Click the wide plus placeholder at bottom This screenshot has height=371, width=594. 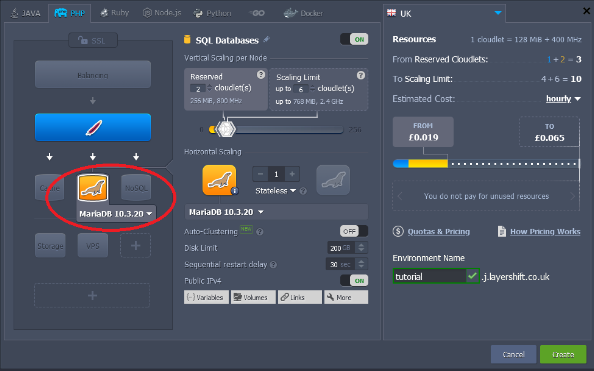point(92,295)
